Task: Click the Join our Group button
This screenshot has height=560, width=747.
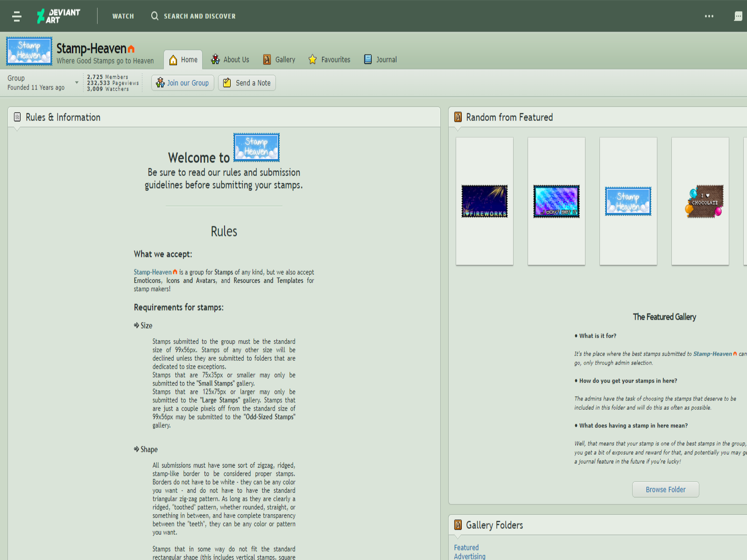Action: pyautogui.click(x=183, y=83)
